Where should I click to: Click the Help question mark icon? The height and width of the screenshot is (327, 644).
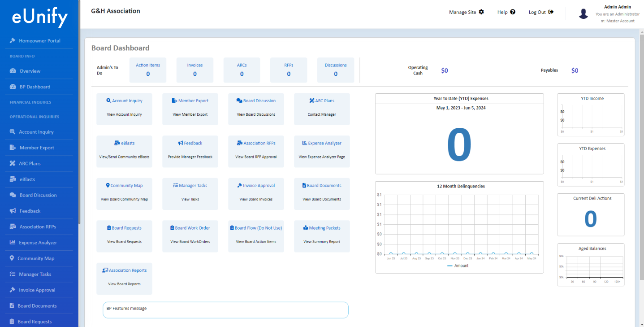click(513, 12)
